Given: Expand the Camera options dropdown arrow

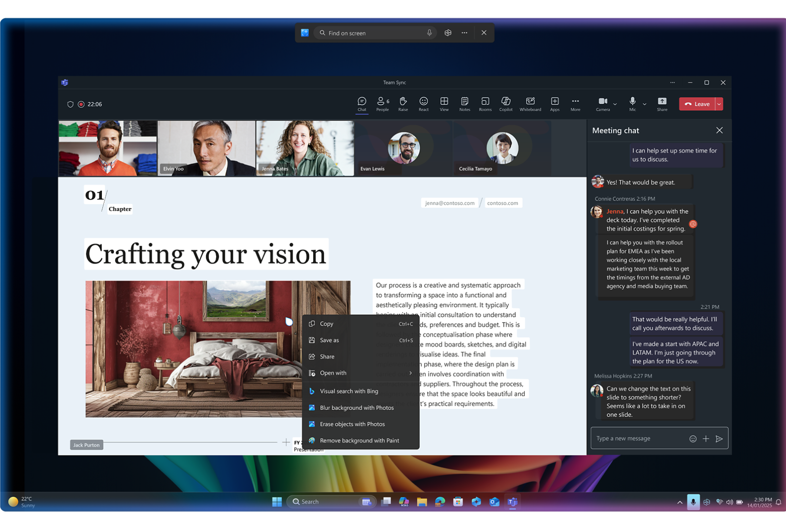Looking at the screenshot, I should click(615, 104).
